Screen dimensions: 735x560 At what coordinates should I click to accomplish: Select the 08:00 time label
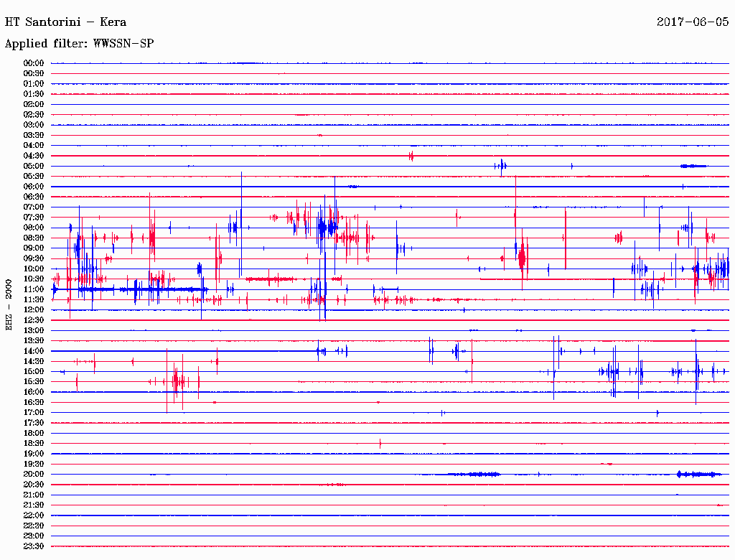pos(34,228)
